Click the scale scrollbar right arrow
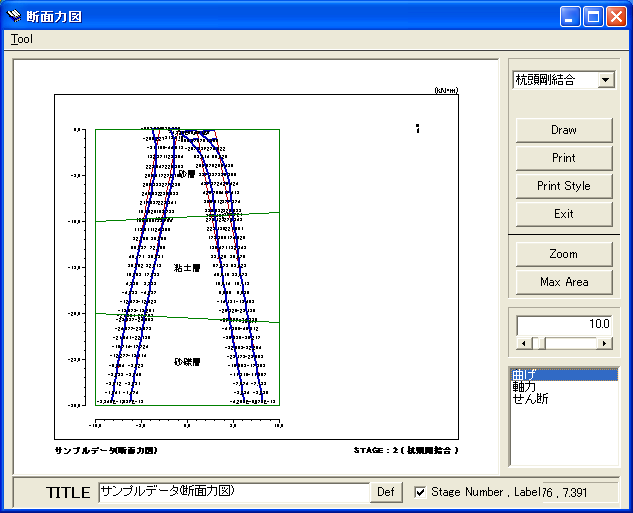 604,343
